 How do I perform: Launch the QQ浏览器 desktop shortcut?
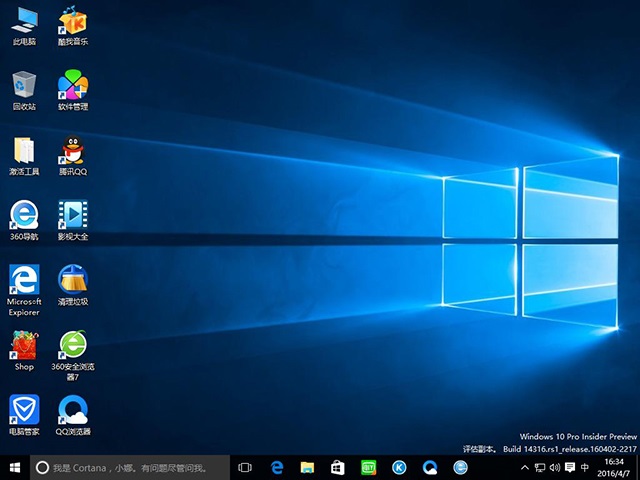pos(72,410)
